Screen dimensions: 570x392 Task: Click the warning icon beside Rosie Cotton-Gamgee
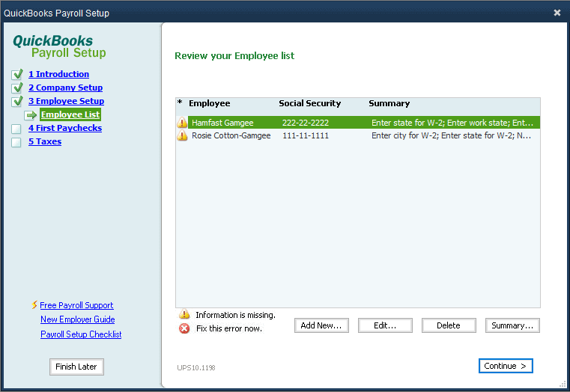(x=182, y=135)
